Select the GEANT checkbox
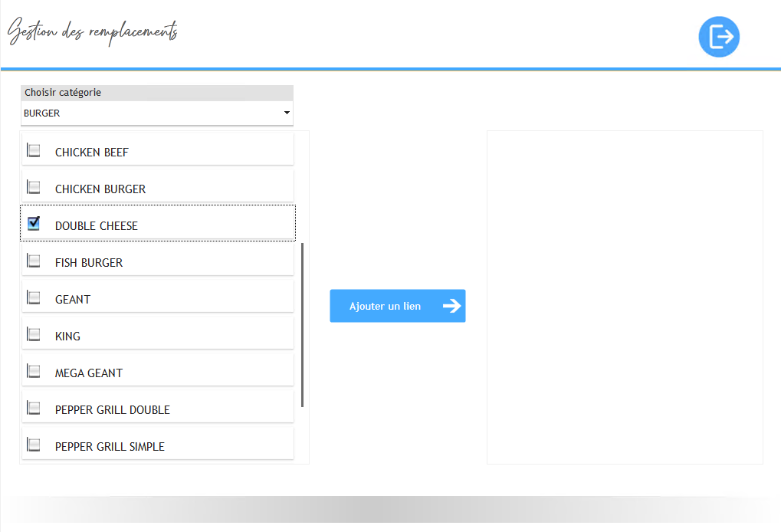Screen dimensions: 781x532 coord(34,297)
